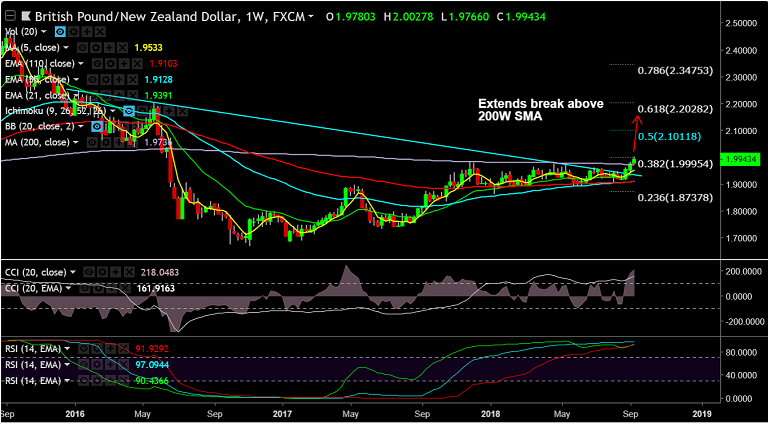Click the plus icon beside Vol (20)
The width and height of the screenshot is (768, 424).
click(x=87, y=32)
